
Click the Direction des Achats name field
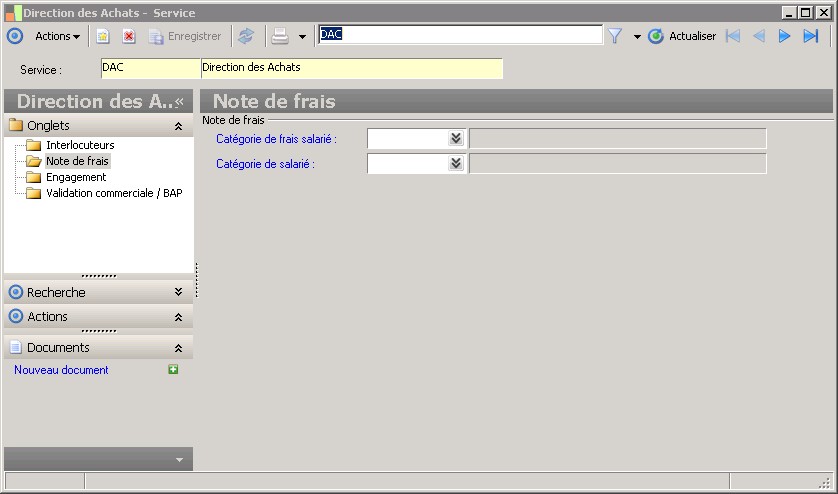click(x=352, y=68)
